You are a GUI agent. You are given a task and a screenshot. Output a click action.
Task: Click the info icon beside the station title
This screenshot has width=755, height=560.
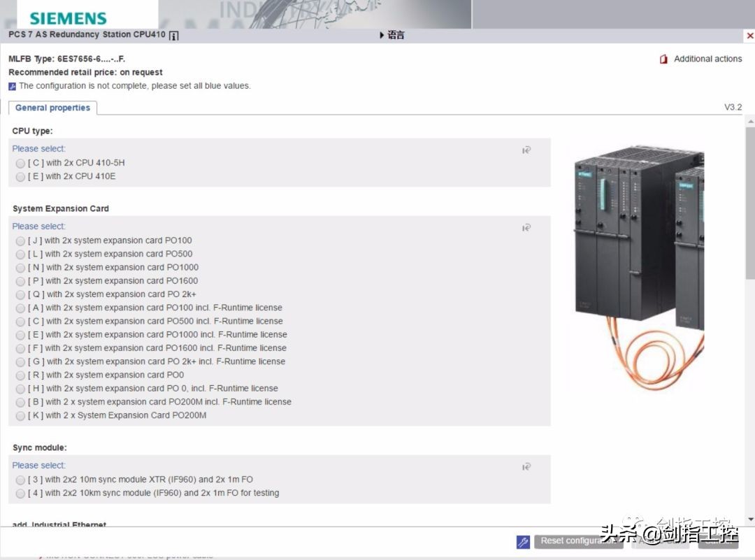pyautogui.click(x=174, y=36)
